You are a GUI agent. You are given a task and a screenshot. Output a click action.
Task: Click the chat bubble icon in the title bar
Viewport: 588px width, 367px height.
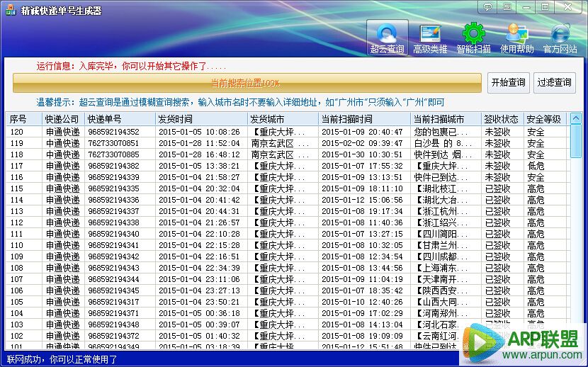(487, 7)
